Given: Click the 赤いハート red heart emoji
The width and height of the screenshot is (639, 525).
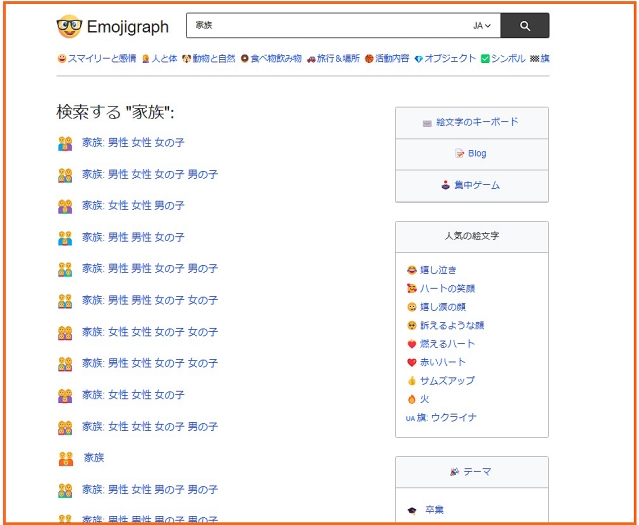Looking at the screenshot, I should click(411, 362).
